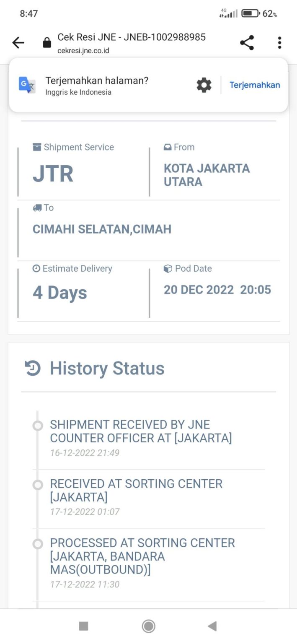Image resolution: width=297 pixels, height=644 pixels.
Task: Tap the timeline circle next to RECEIVED AT SORTING CENTER
Action: coord(38,485)
